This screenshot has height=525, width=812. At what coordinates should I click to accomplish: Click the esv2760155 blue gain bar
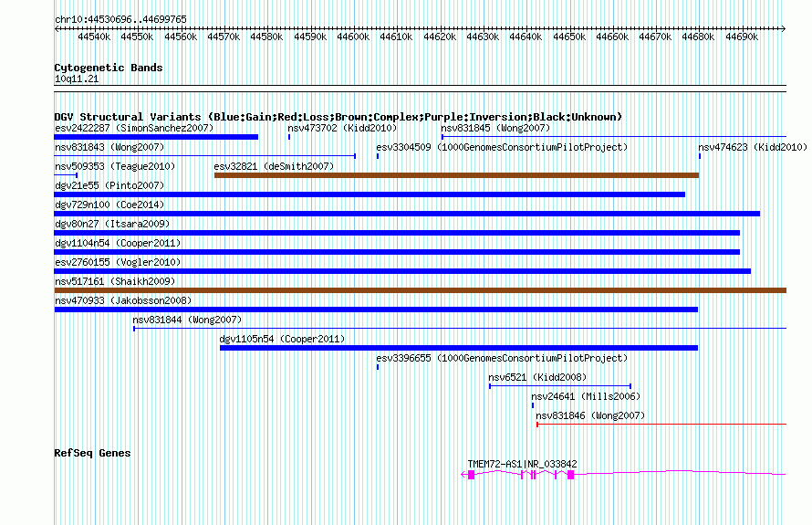[x=402, y=271]
